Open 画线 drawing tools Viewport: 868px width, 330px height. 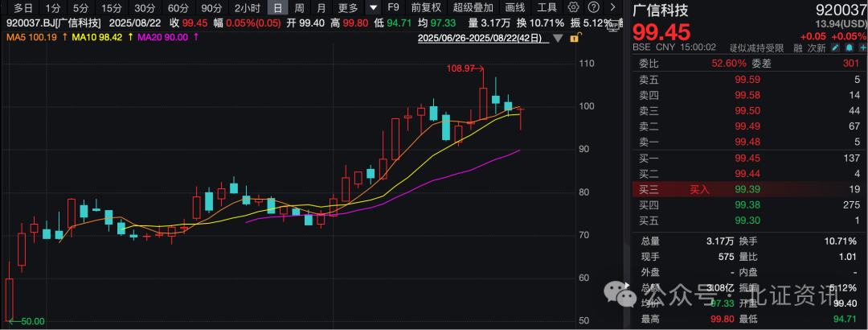(x=515, y=8)
